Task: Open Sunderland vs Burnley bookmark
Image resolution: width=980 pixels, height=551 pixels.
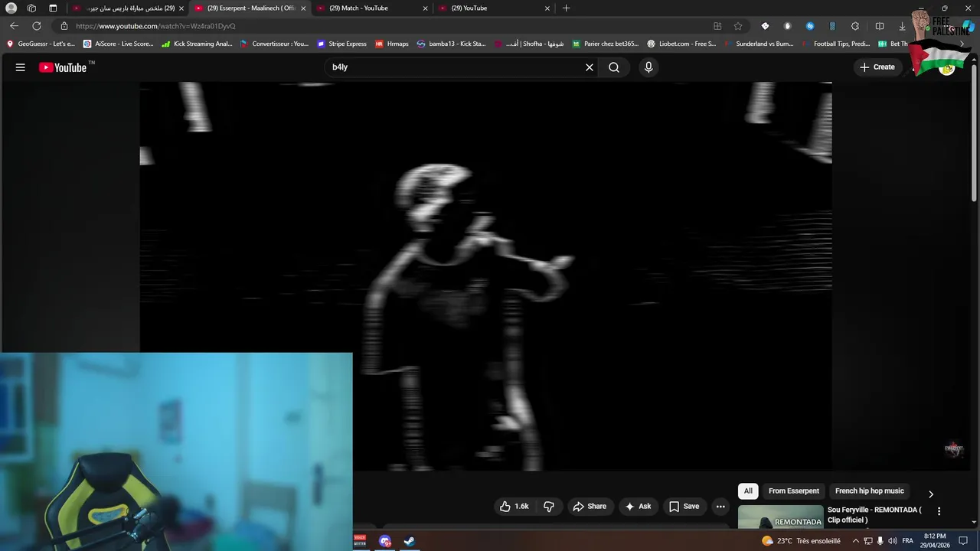Action: [x=758, y=44]
